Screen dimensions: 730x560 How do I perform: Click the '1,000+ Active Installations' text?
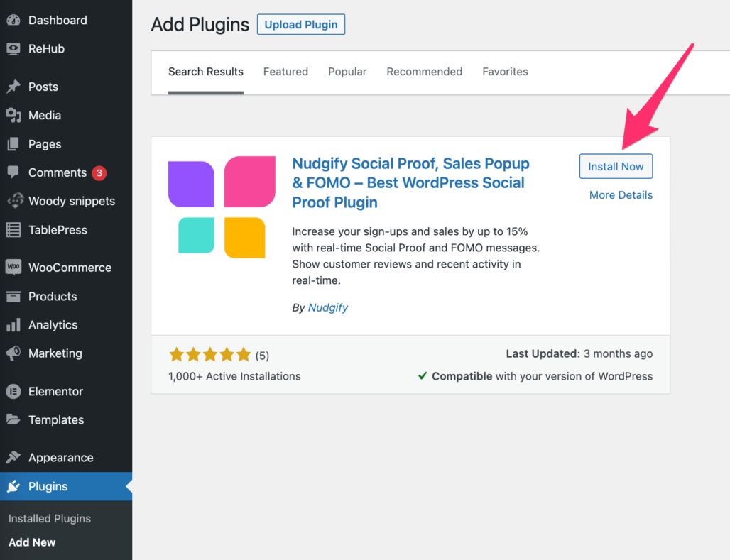click(x=234, y=376)
